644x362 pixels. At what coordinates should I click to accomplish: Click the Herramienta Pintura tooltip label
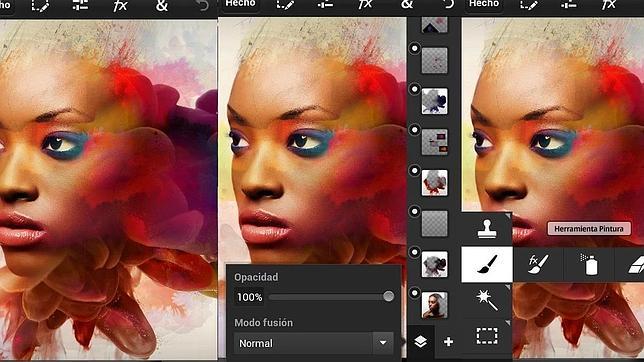click(589, 228)
